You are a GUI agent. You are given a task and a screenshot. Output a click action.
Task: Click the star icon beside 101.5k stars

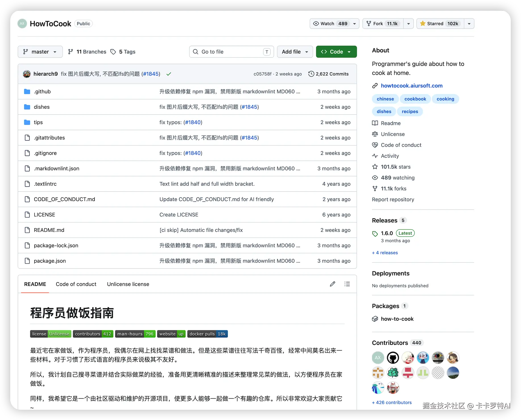[x=375, y=167]
